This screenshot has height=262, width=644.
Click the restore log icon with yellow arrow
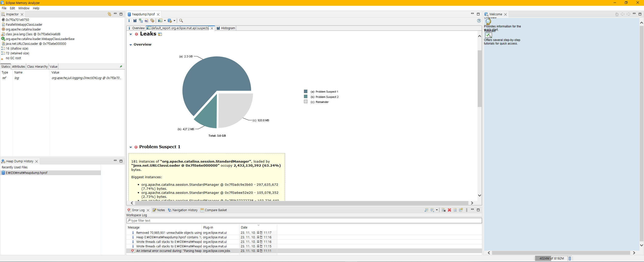pos(461,210)
